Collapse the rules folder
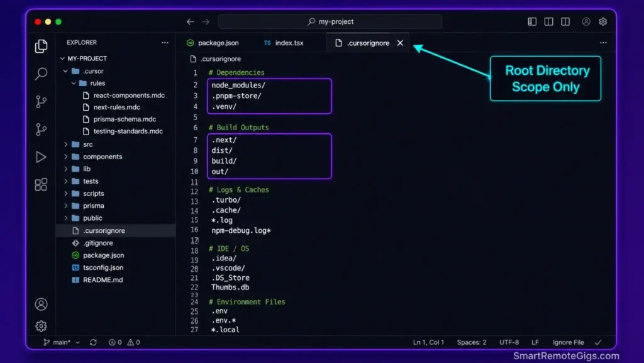This screenshot has width=644, height=363. [x=74, y=84]
